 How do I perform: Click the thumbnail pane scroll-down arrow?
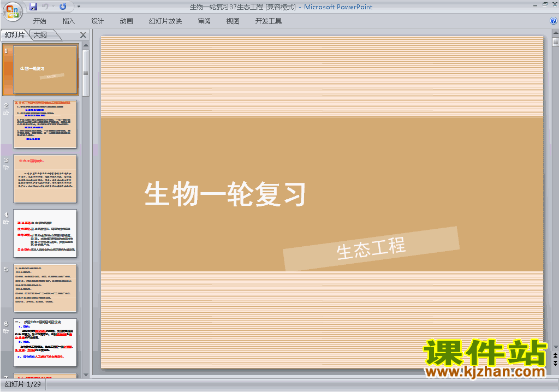tap(86, 375)
